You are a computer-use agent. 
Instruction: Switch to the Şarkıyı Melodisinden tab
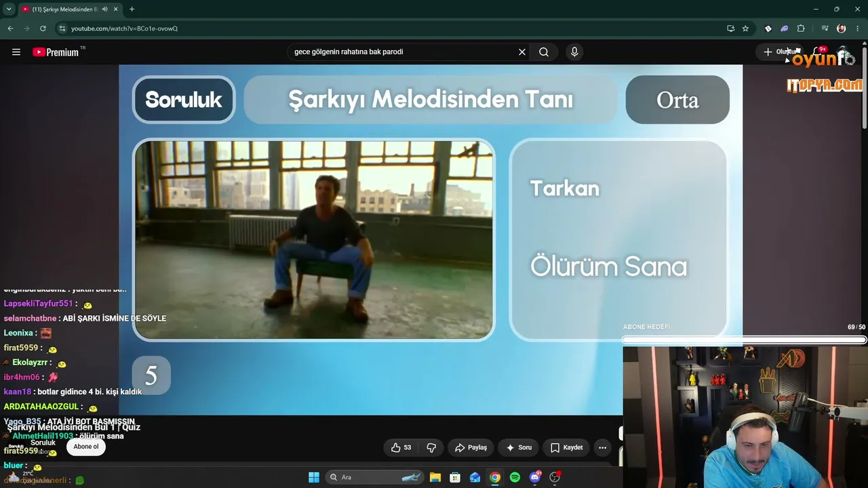[x=64, y=9]
